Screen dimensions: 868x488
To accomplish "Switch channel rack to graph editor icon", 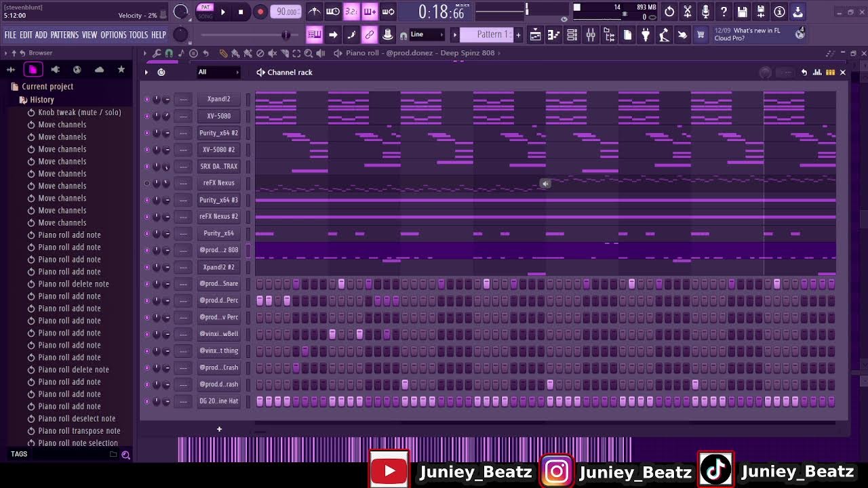I will tap(816, 73).
